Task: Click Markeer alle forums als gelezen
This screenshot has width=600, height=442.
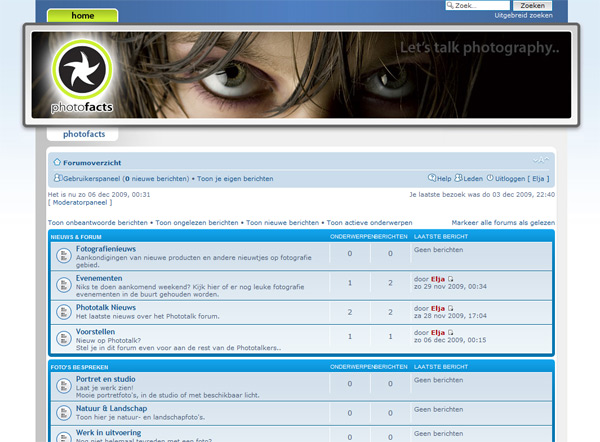Action: [503, 223]
